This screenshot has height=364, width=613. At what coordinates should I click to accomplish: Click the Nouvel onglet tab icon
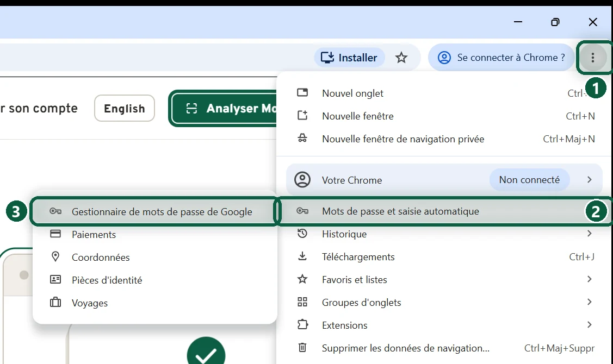click(302, 92)
